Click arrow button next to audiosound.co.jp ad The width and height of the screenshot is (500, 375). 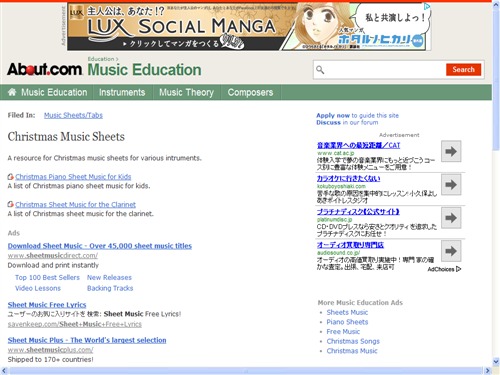451,251
